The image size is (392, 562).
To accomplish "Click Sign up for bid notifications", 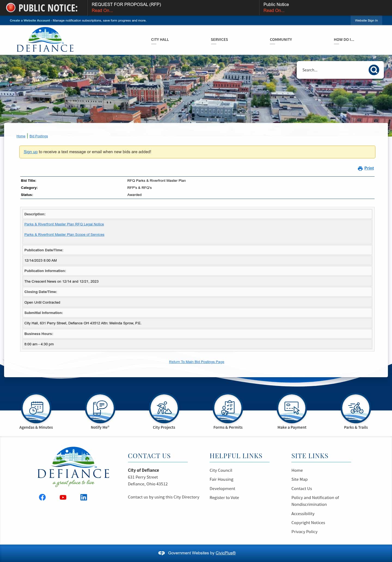I will click(30, 152).
